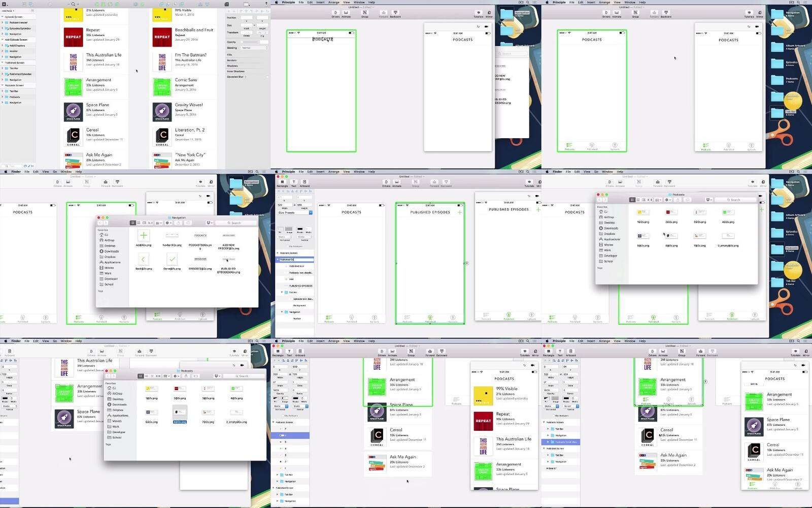Click Forward in the Principle window showing Size Presets
This screenshot has height=508, width=812.
pos(434,183)
